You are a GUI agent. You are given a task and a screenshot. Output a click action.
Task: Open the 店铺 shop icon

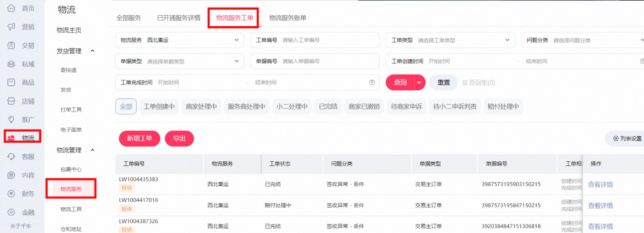(11, 101)
